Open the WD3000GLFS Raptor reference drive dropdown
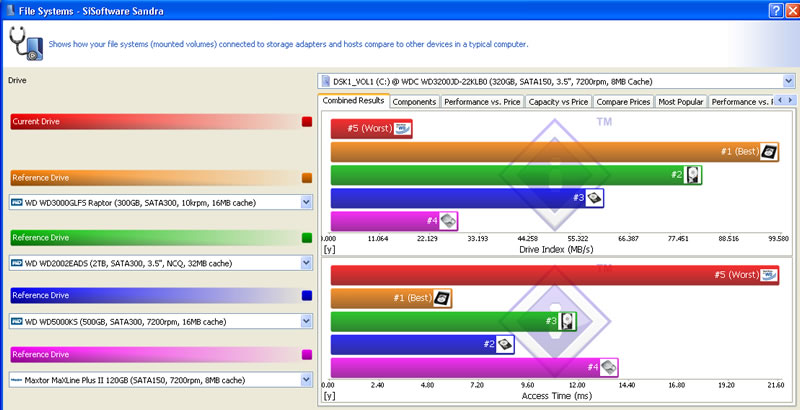Viewport: 800px width, 410px height. pyautogui.click(x=306, y=203)
